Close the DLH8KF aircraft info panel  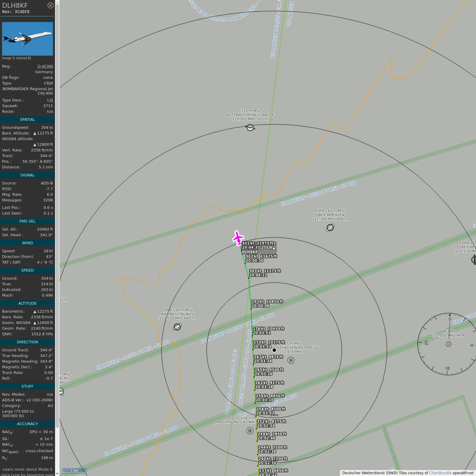[x=50, y=5]
